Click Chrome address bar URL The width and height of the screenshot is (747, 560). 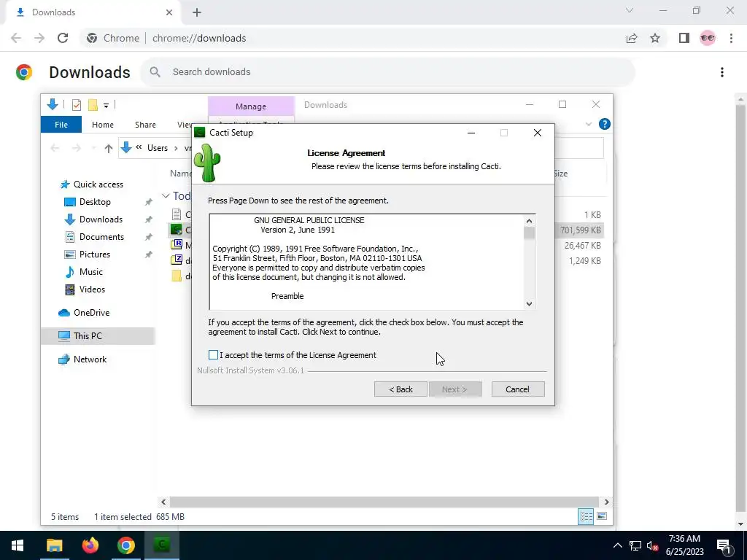[x=199, y=38]
